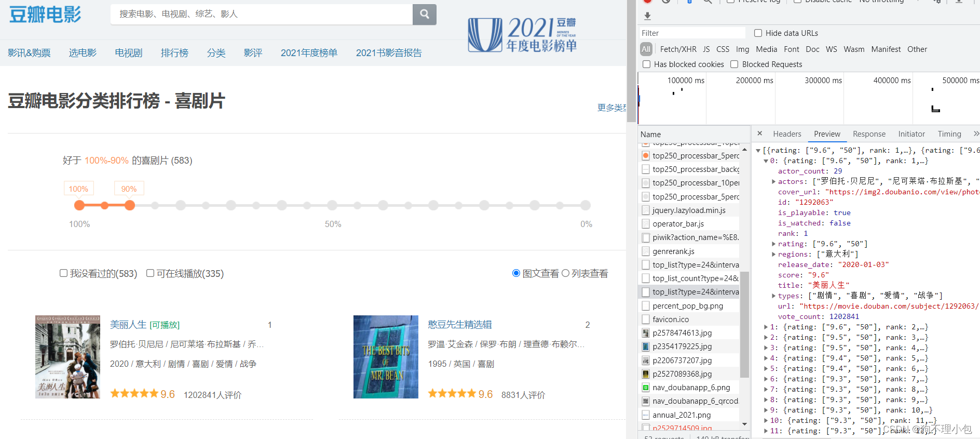Click the network Filter text box
Screen dimensions: 980x439
click(x=692, y=33)
